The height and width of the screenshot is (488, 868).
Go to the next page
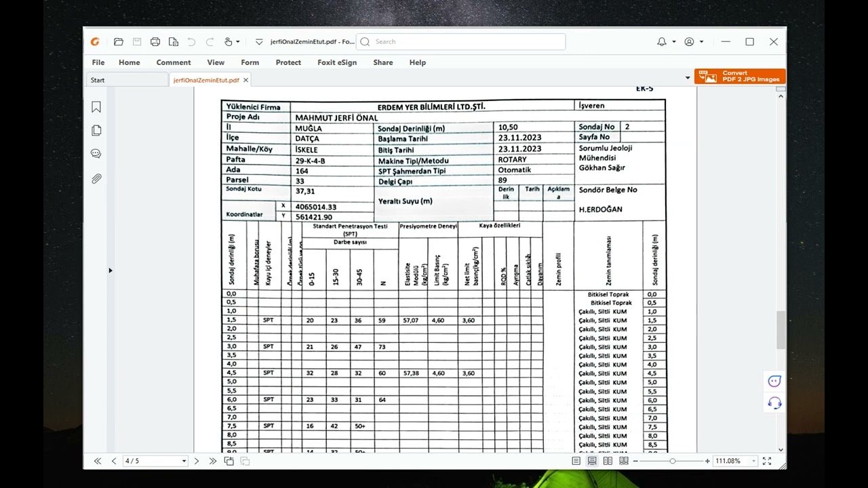[197, 461]
